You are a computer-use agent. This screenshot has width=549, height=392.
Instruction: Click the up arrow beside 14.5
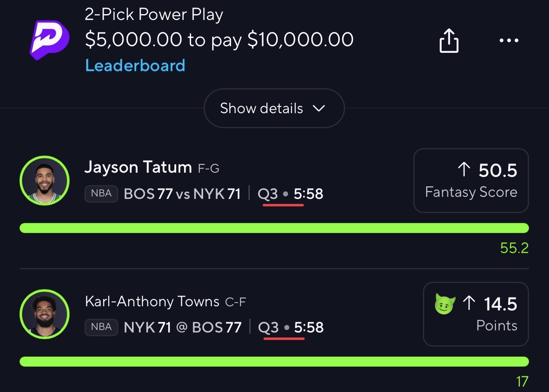tap(469, 303)
